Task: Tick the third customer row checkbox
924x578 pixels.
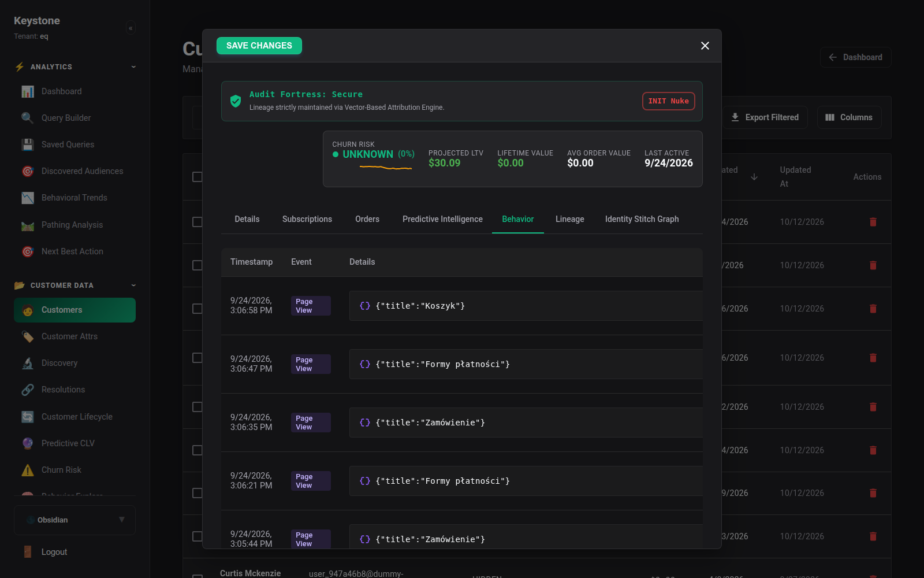Action: pos(198,309)
